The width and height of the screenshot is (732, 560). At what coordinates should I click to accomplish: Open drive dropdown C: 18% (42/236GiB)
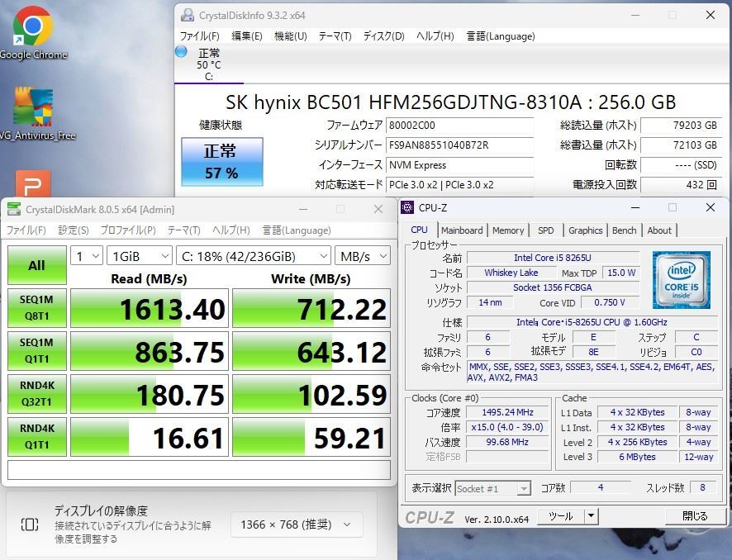(254, 256)
